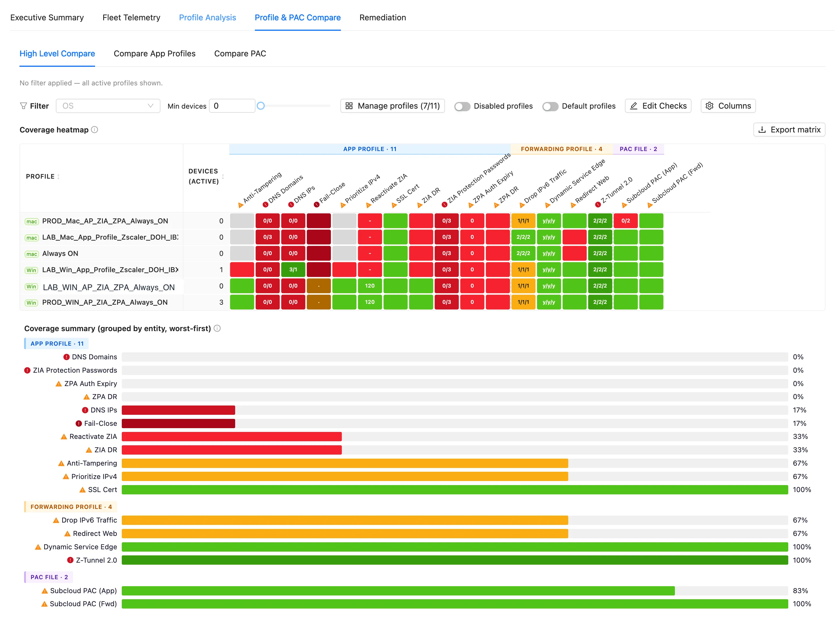
Task: Select profile LAB_WIN_AP_ZIA_ZPA_Always_ON
Action: tap(109, 287)
